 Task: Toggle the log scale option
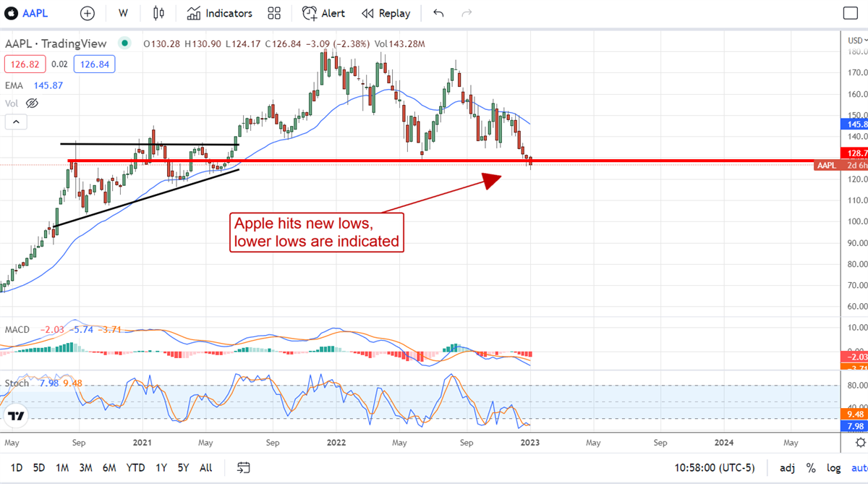[x=833, y=467]
